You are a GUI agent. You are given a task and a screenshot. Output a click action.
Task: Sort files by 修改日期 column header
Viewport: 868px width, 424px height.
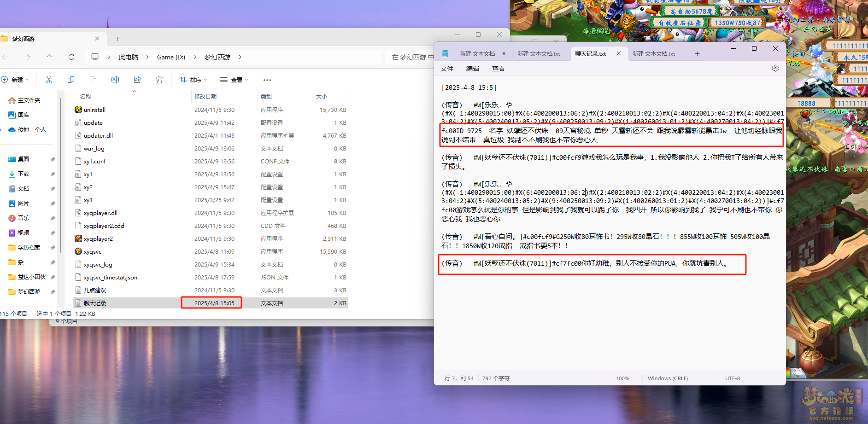(x=205, y=97)
